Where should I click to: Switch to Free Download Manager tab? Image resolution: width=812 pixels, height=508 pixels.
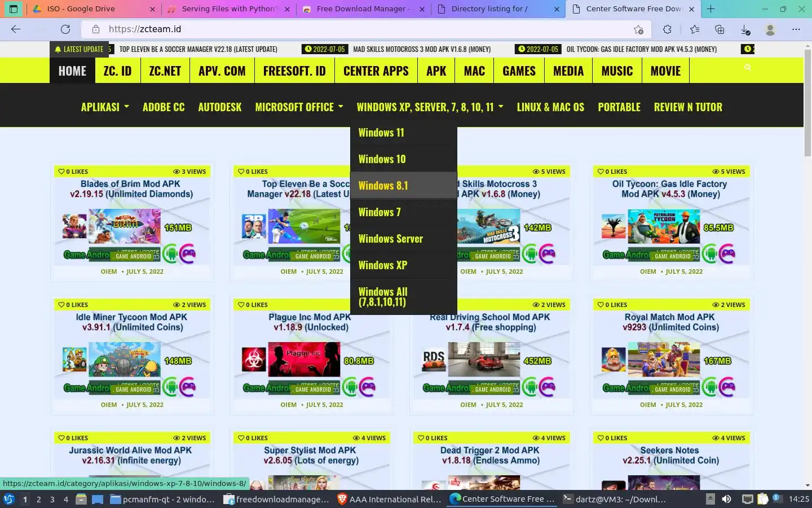tap(364, 9)
